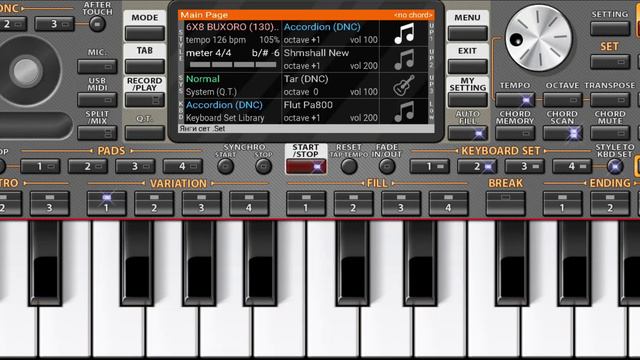Image resolution: width=640 pixels, height=360 pixels.
Task: Select KEYBOARD SET 4
Action: pyautogui.click(x=572, y=167)
